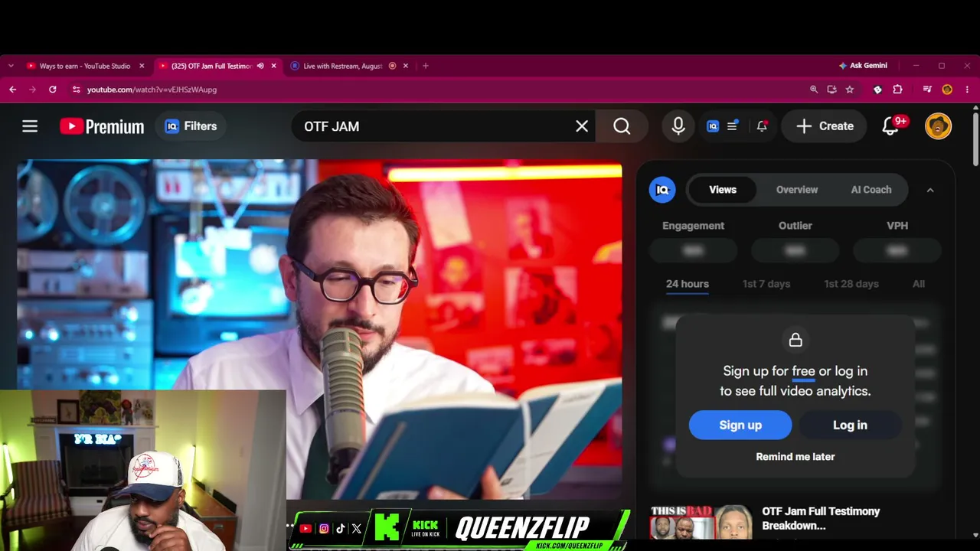Open the AI Coach tab

pos(871,190)
